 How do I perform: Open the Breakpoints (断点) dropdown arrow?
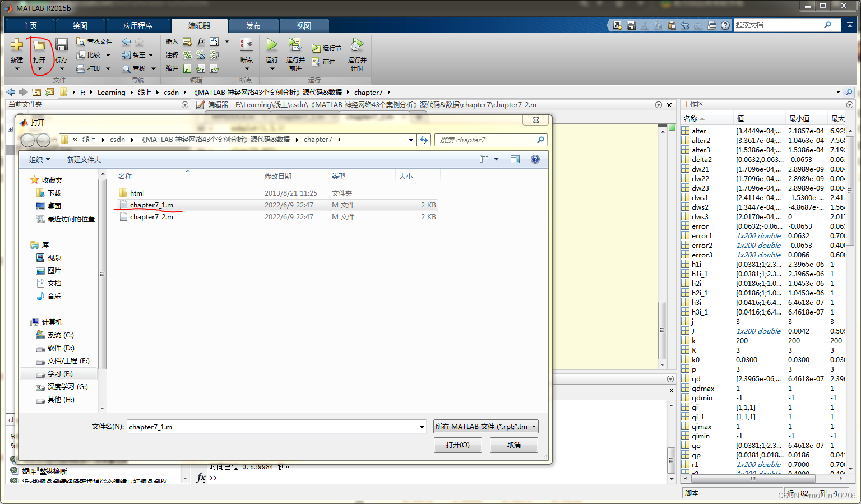click(247, 69)
